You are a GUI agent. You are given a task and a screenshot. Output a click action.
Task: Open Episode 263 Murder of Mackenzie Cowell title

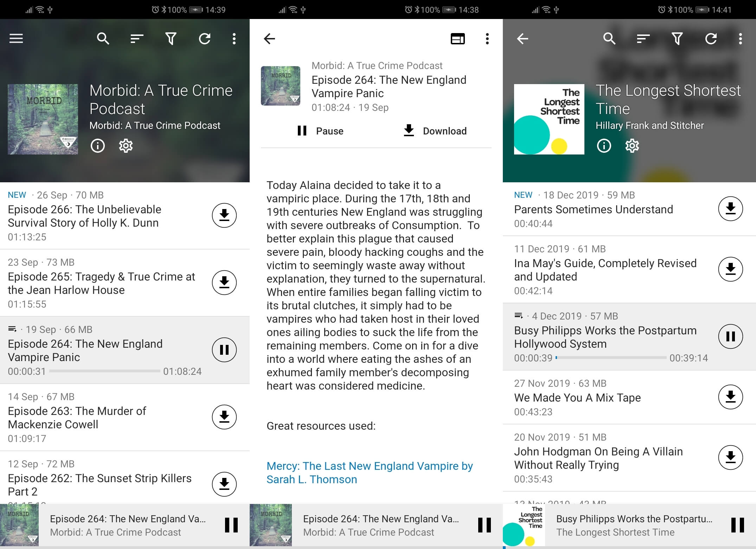77,418
